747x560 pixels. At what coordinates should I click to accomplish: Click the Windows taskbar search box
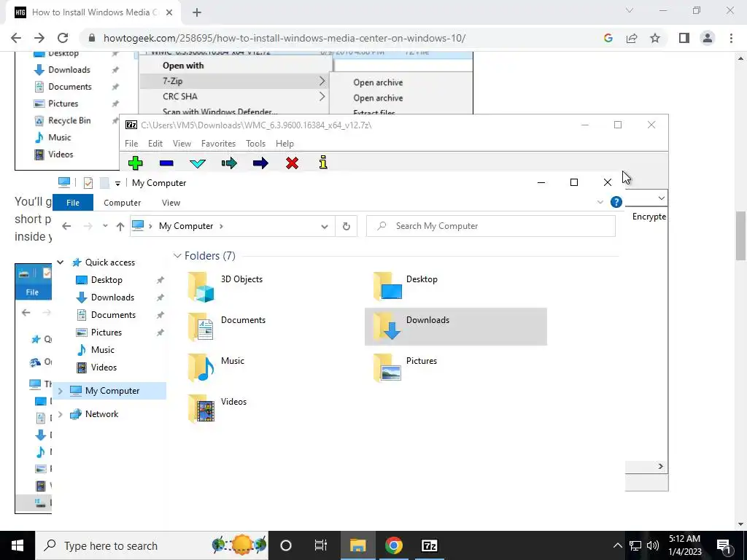tap(152, 545)
